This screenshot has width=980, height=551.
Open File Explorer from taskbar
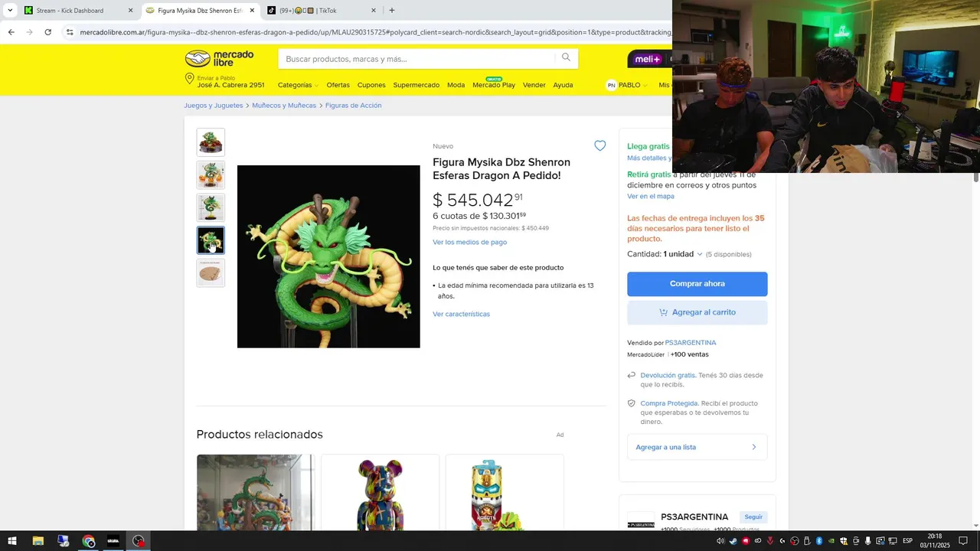[x=38, y=541]
